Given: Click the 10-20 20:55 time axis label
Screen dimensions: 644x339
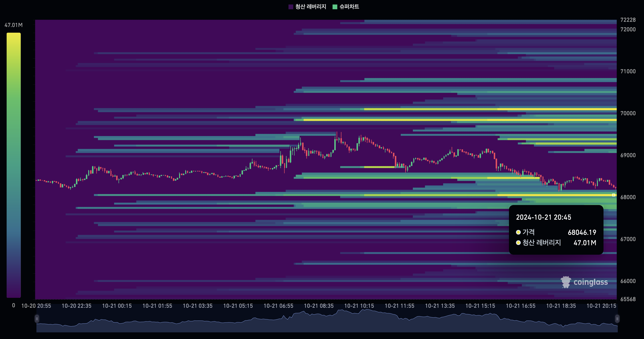Looking at the screenshot, I should (x=36, y=306).
